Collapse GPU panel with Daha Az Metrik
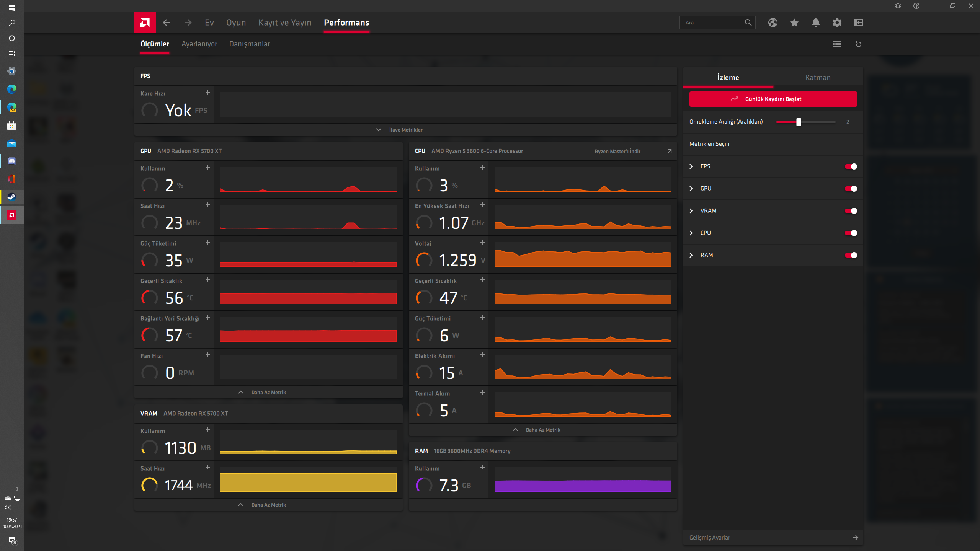Image resolution: width=980 pixels, height=551 pixels. [268, 392]
